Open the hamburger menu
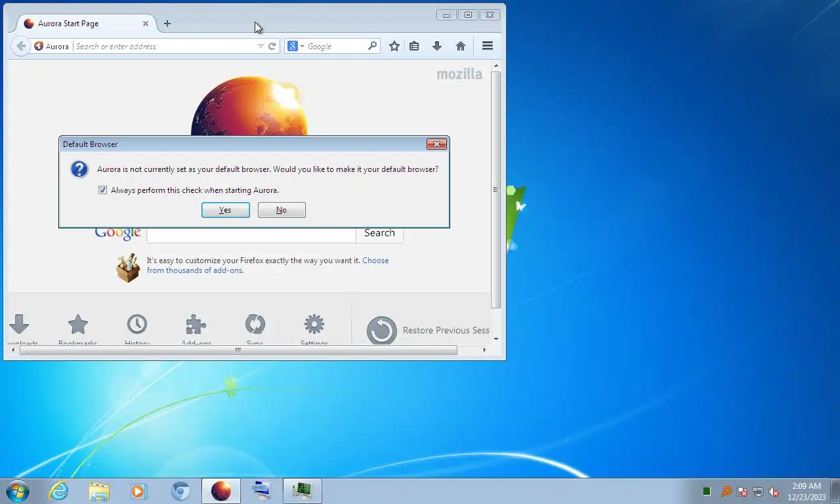Screen dimensions: 840x504 coord(488,46)
